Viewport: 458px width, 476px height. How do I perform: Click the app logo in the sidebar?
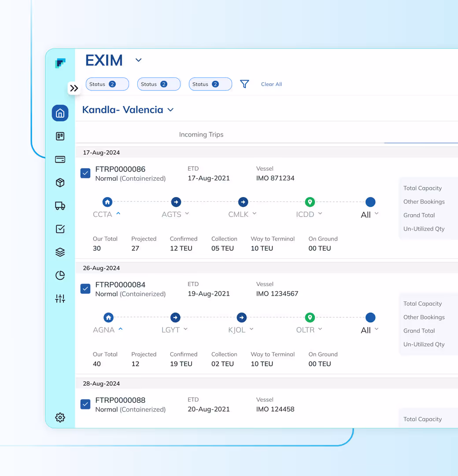[x=60, y=63]
